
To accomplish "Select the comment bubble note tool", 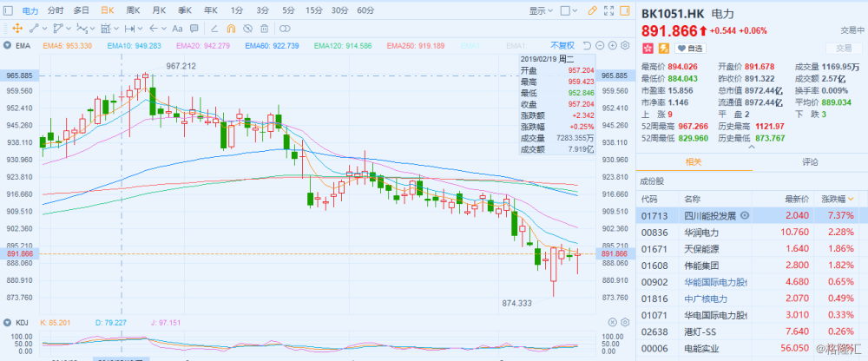I will (194, 29).
